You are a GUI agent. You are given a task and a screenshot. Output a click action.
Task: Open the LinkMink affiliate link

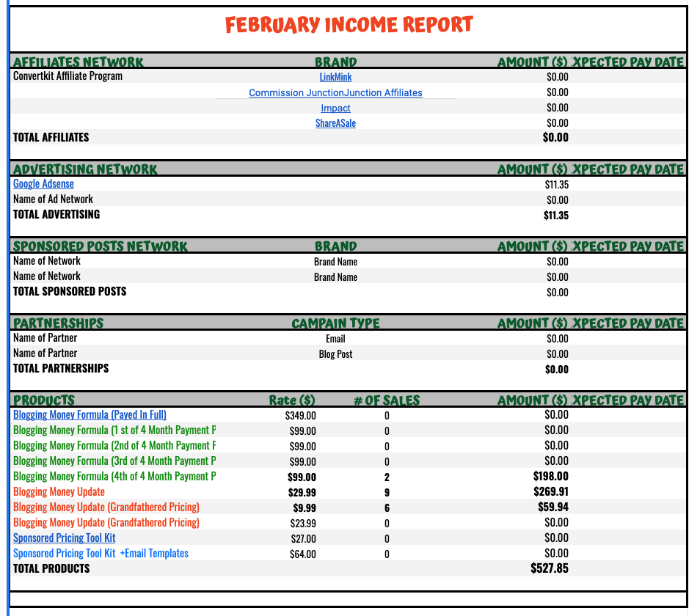[x=335, y=76]
